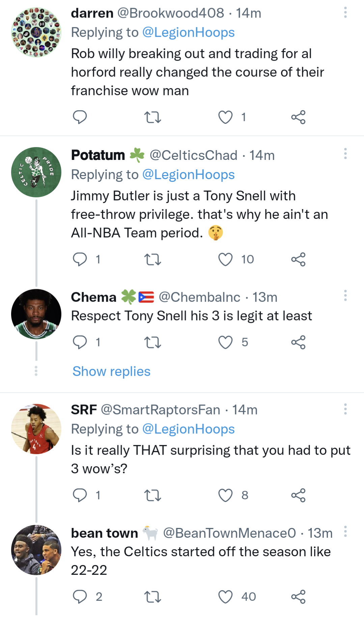364x617 pixels.
Task: Reply to bean town's Celtics tweet
Action: coord(80,597)
